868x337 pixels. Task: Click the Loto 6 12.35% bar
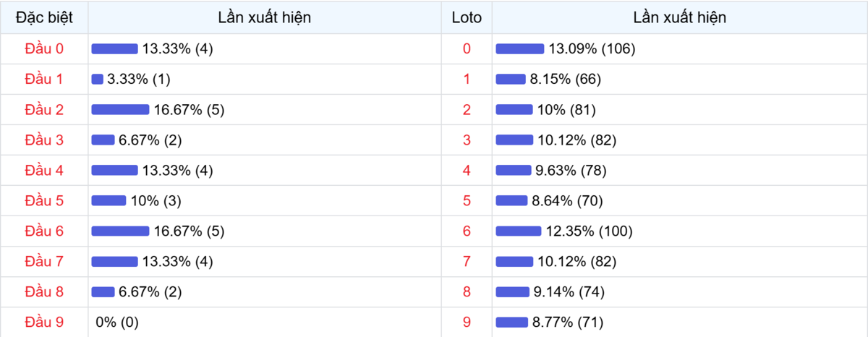518,231
